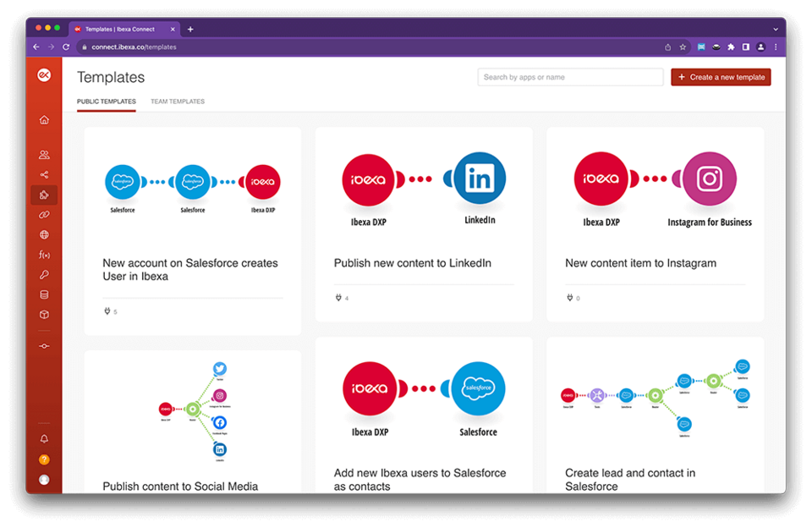Reload the page with browser refresh icon
Screen dimensions: 812x528
click(66, 47)
